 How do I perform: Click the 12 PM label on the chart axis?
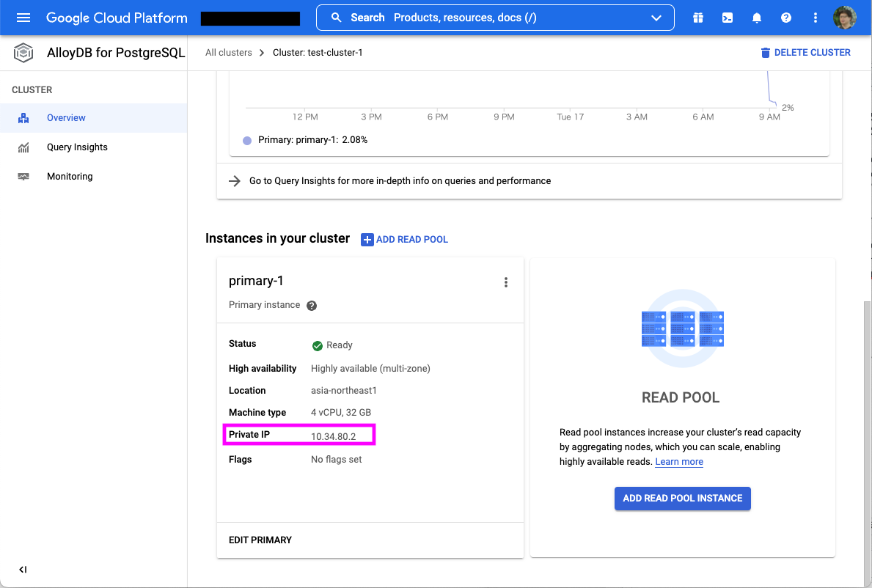click(305, 117)
